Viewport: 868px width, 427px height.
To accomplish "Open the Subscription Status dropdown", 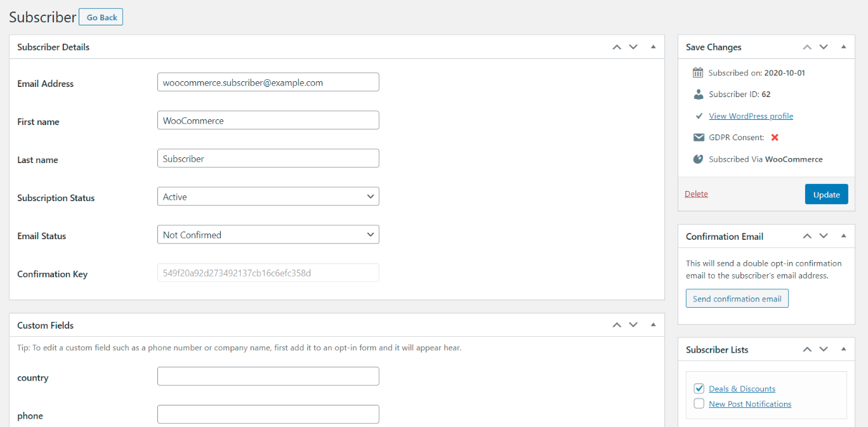I will 268,197.
